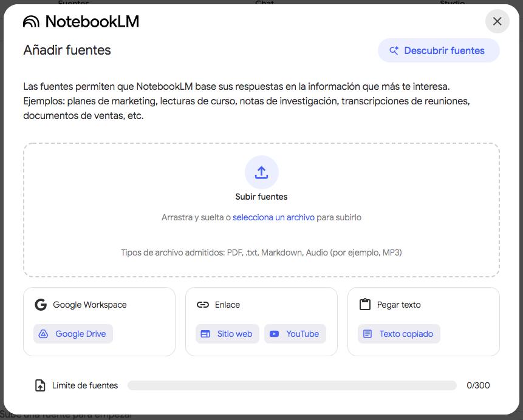Click the Google G icon next to Workspace

pyautogui.click(x=41, y=305)
